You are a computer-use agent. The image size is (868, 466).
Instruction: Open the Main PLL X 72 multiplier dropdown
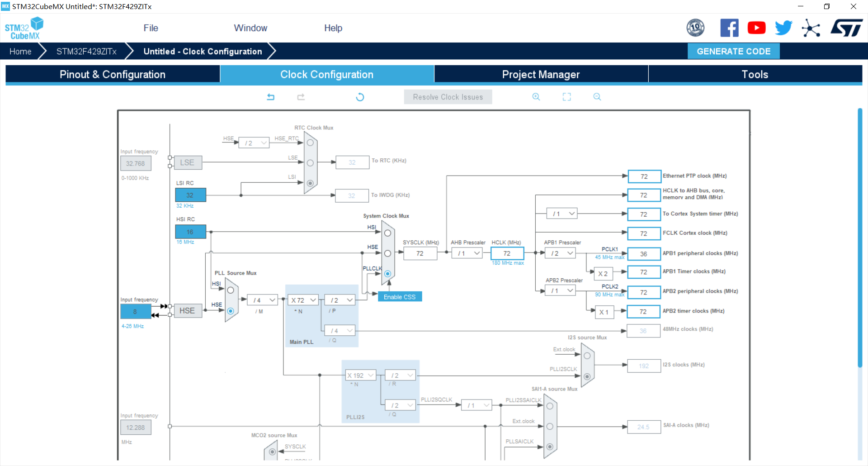(303, 300)
